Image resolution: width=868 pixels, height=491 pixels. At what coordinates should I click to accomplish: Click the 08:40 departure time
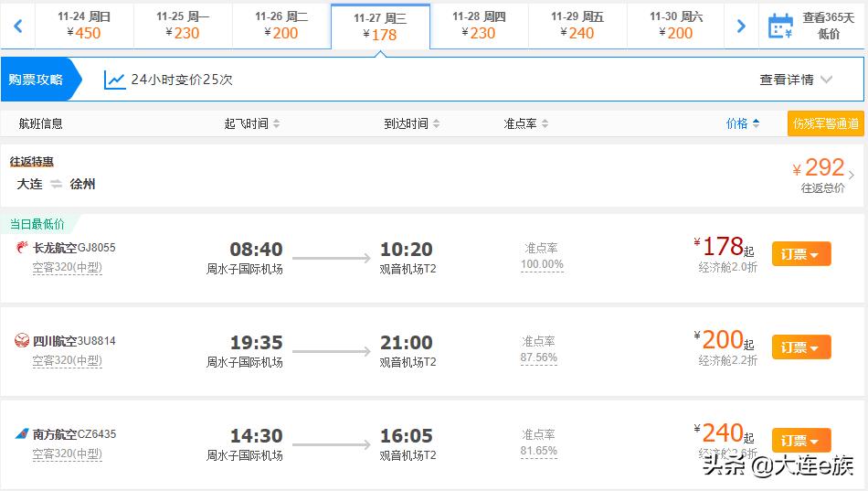[257, 250]
